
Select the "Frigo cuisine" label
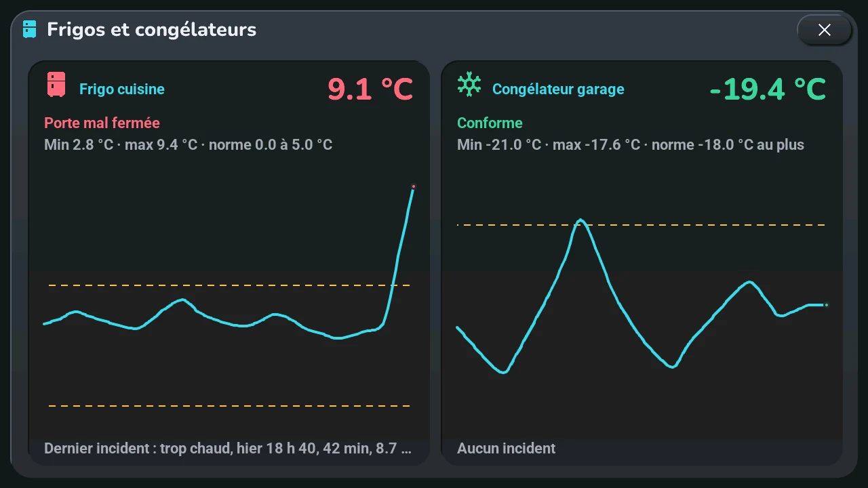click(122, 89)
